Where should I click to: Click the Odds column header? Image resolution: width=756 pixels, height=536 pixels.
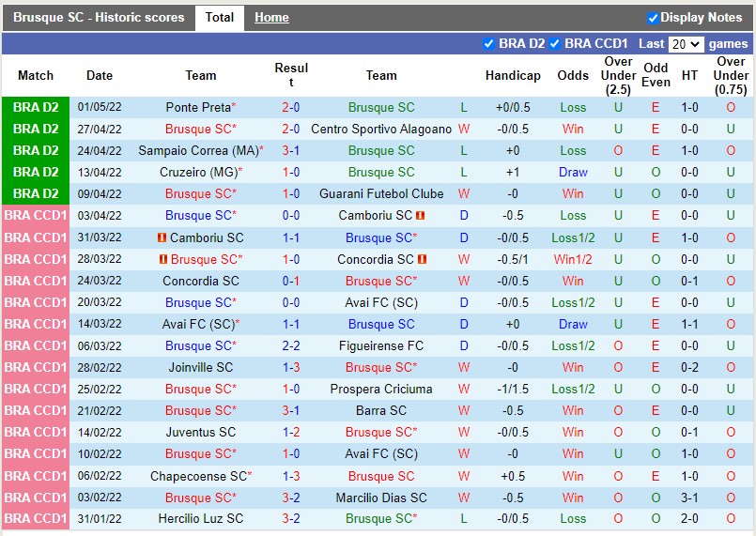click(x=573, y=76)
